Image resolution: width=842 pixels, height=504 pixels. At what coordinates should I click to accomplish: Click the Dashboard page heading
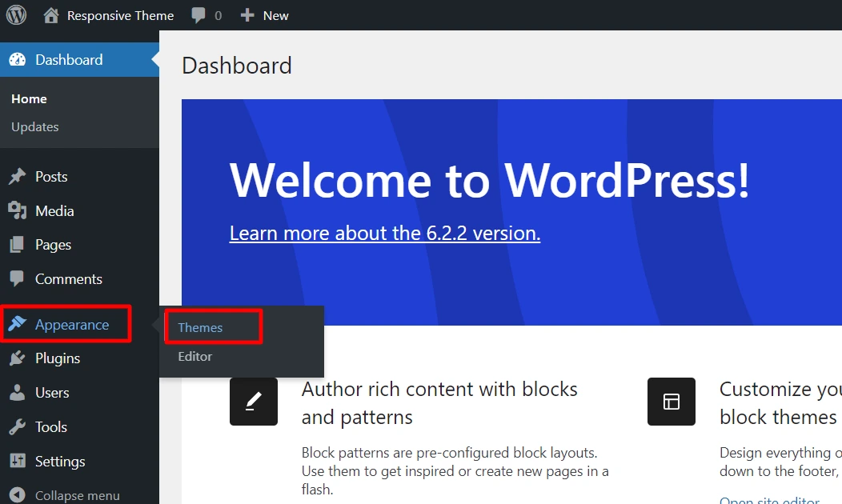(237, 66)
